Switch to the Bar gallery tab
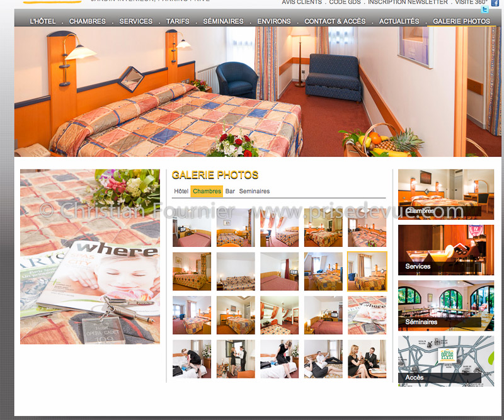 coord(230,191)
